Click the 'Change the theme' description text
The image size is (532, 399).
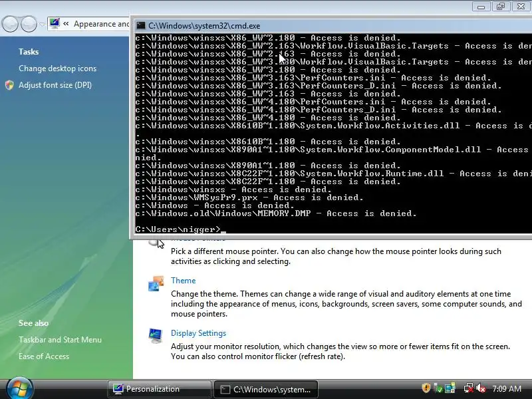pos(346,304)
